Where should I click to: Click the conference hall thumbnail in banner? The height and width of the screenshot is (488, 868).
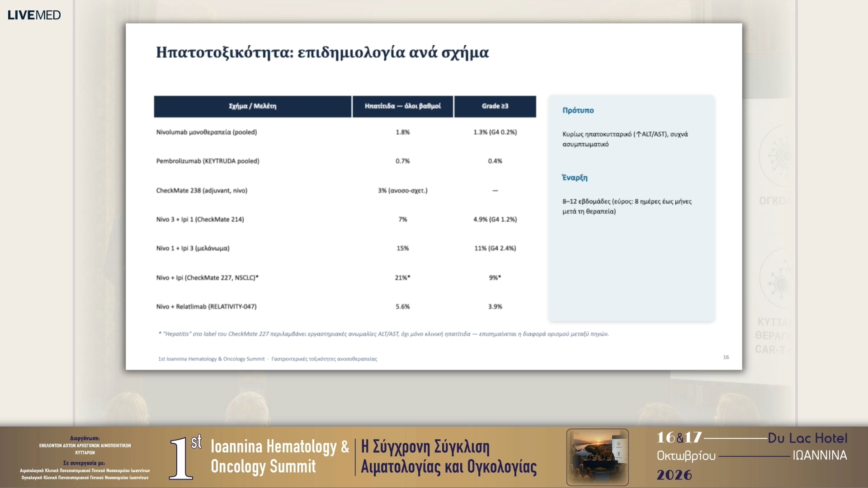(597, 457)
